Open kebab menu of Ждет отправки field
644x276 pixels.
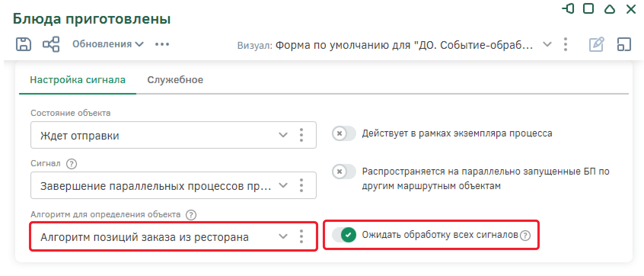point(301,135)
